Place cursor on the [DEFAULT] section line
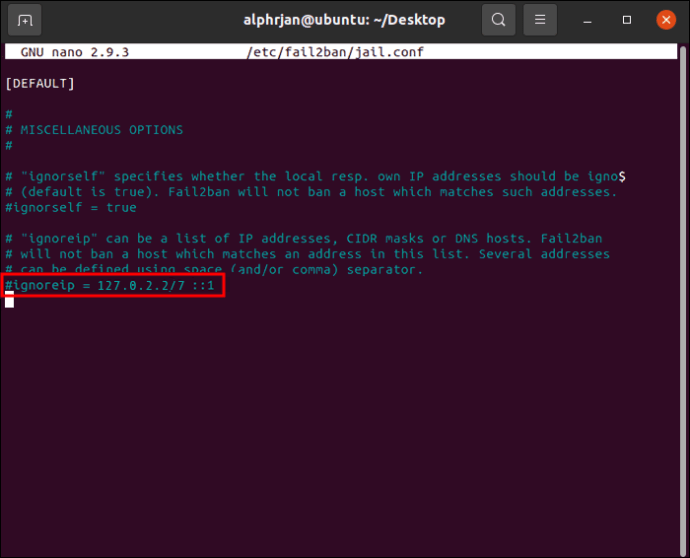690x558 pixels. point(40,84)
